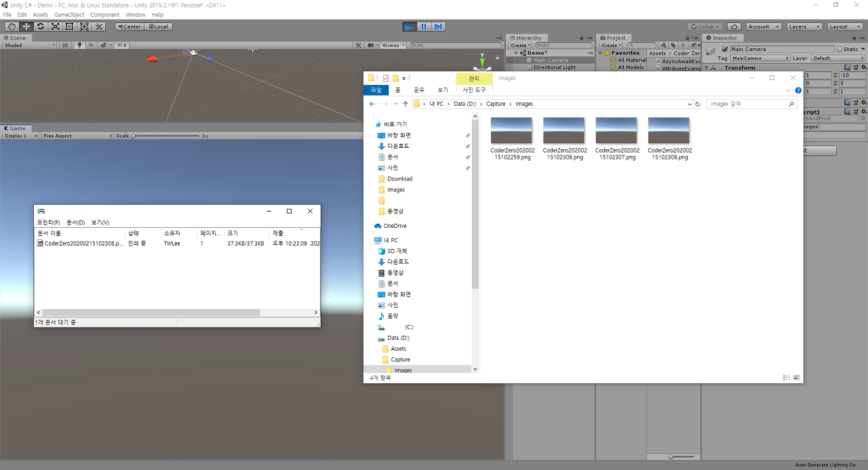Toggle scene lighting with the bulb icon

(80, 45)
